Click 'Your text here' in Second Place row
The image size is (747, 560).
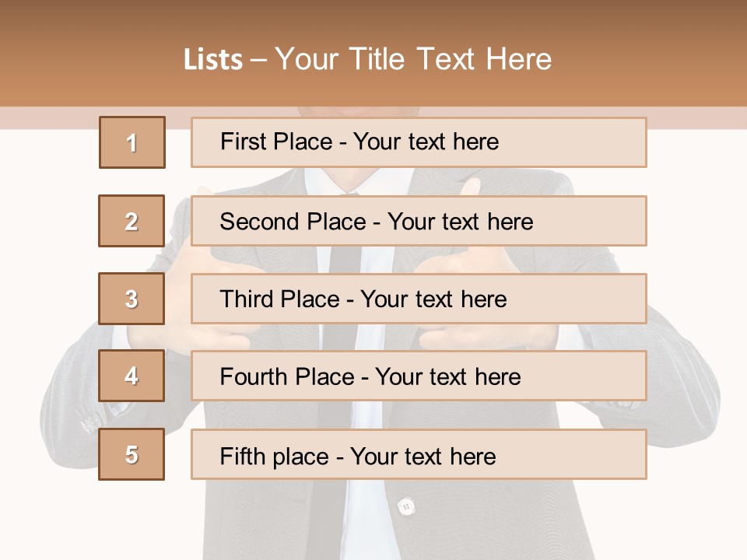(x=460, y=222)
